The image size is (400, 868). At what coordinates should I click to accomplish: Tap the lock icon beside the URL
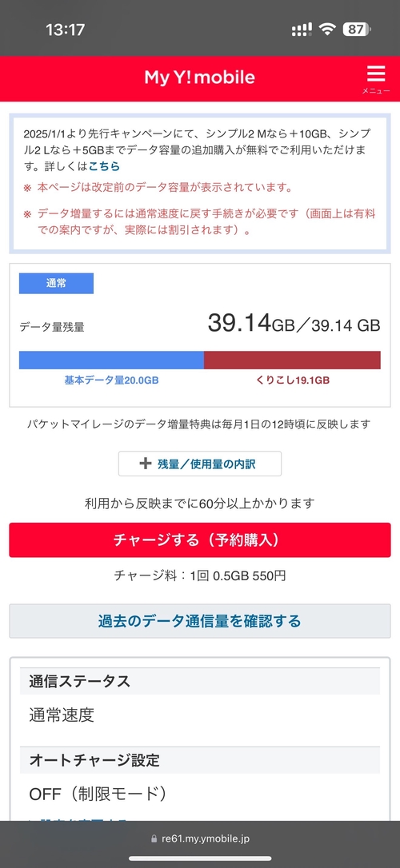154,838
